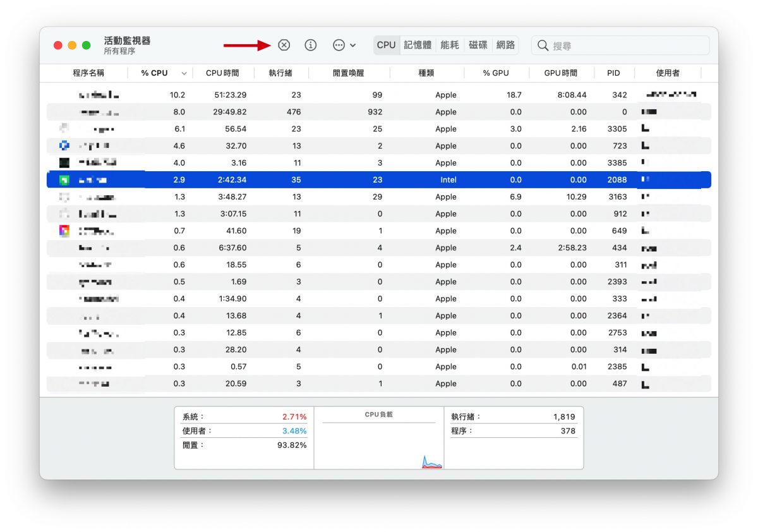Select % GPU value 18.7
This screenshot has width=758, height=532.
tap(514, 95)
